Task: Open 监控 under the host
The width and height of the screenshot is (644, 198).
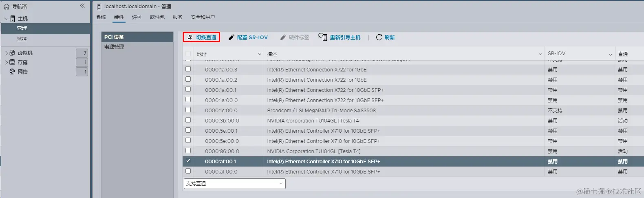Action: click(x=22, y=39)
